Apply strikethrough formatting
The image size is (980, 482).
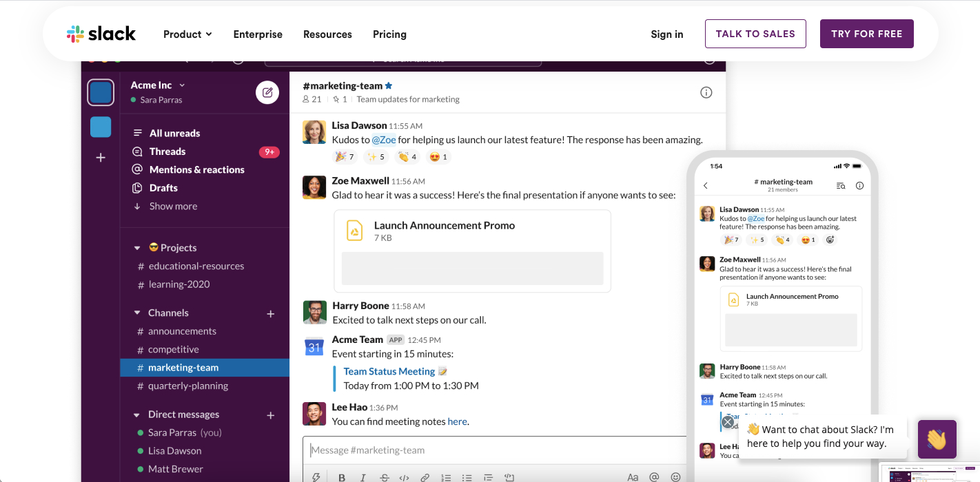pyautogui.click(x=384, y=476)
